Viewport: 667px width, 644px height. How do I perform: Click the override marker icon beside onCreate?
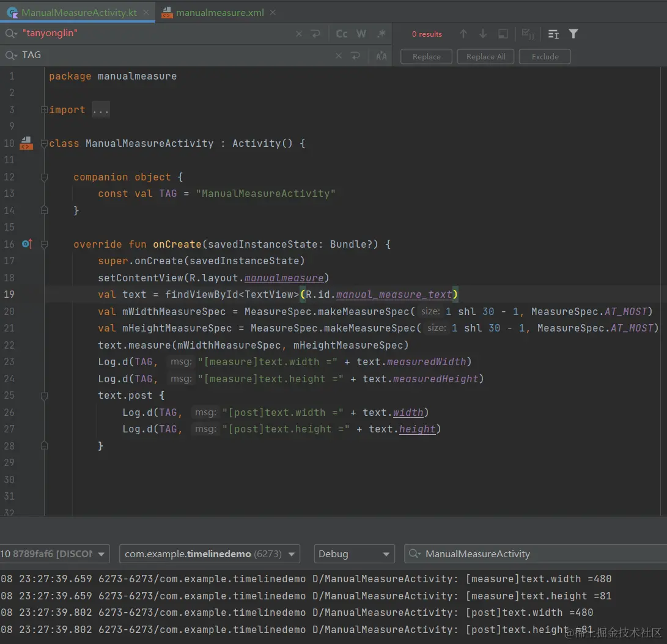[x=26, y=244]
